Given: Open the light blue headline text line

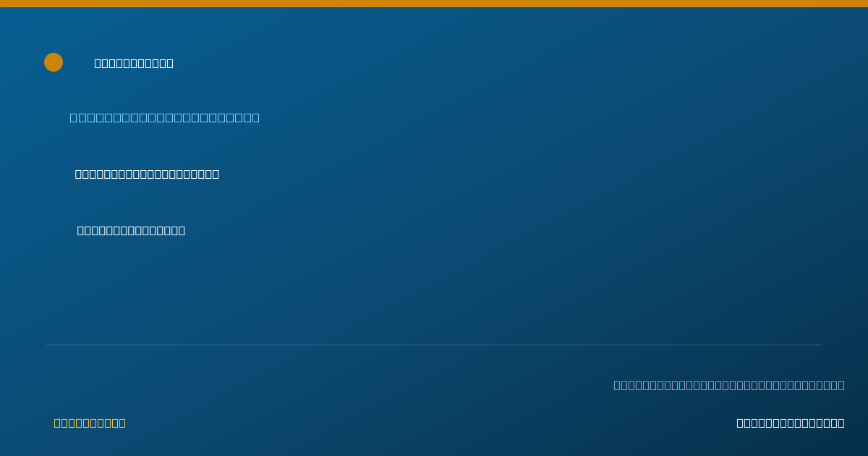Looking at the screenshot, I should [164, 117].
